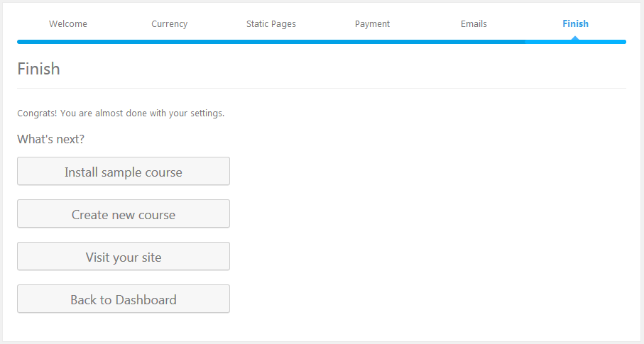This screenshot has width=644, height=344.
Task: Click the active Finish tab
Action: click(x=575, y=24)
